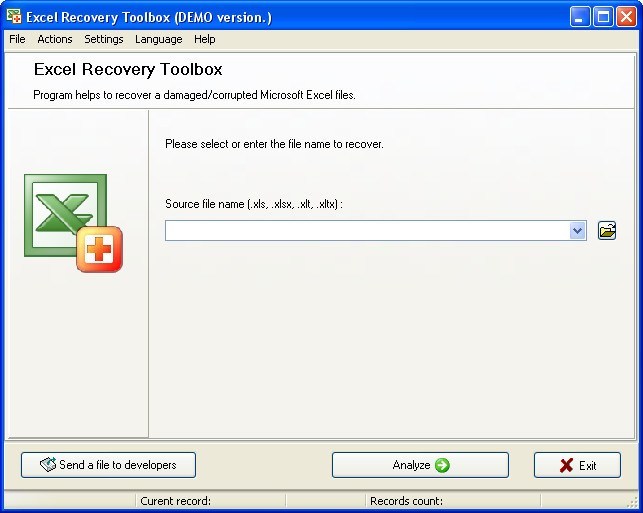
Task: Open the File menu
Action: click(x=17, y=39)
